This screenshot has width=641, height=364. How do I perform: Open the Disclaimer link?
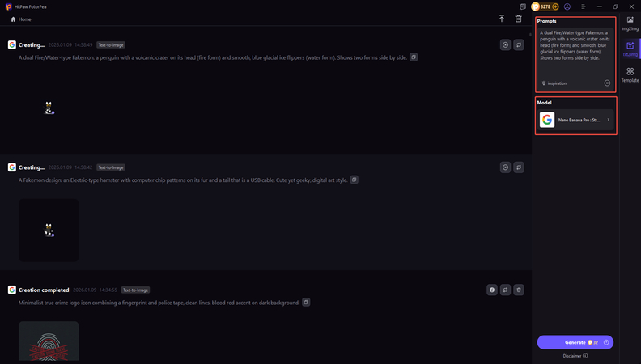(575, 355)
